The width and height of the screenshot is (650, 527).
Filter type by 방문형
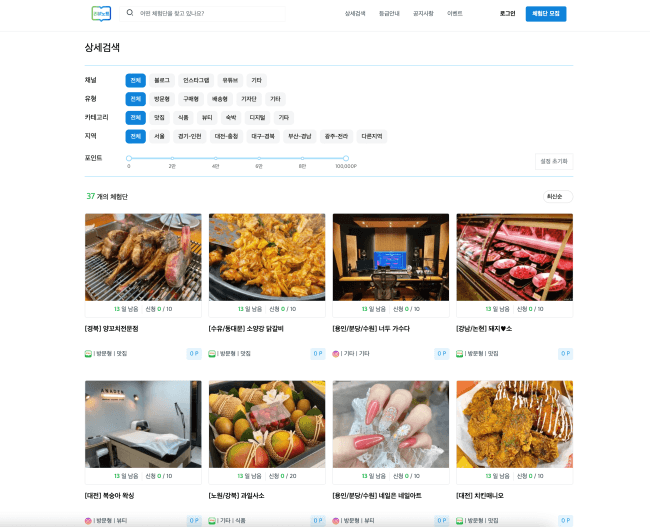(162, 99)
